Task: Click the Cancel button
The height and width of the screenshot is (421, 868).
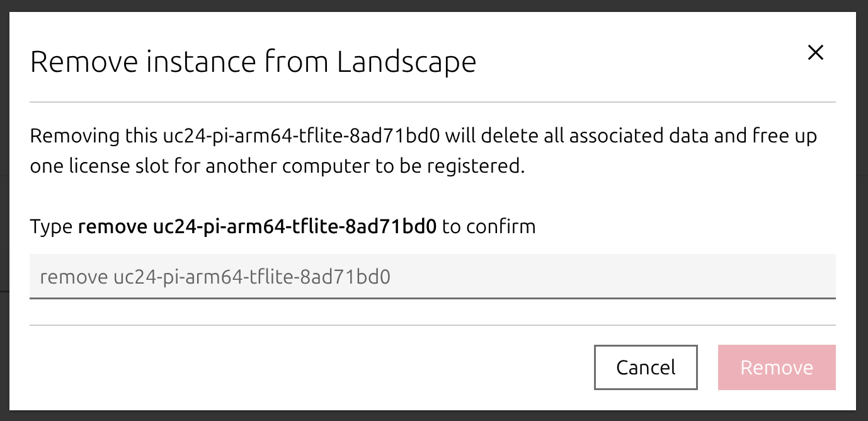Action: coord(646,367)
